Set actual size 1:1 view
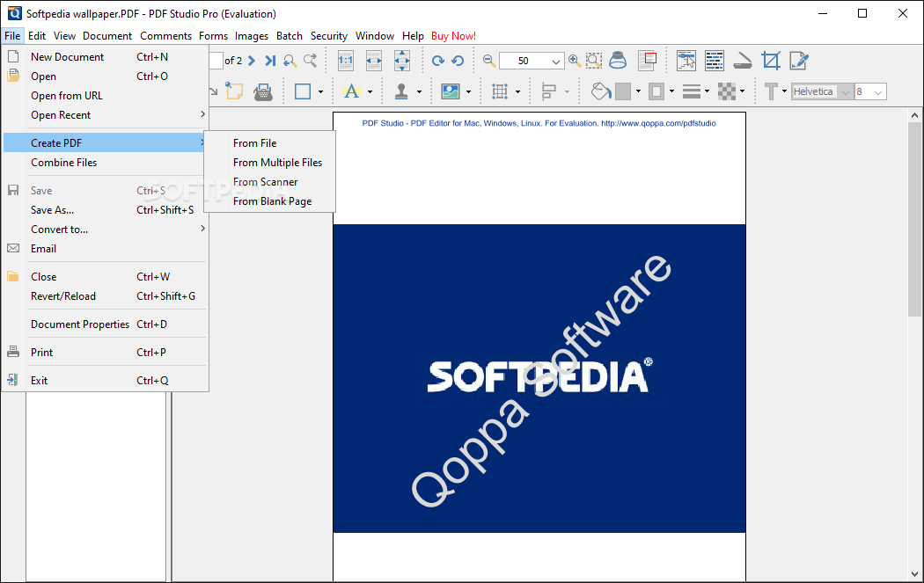924x583 pixels. coord(345,61)
